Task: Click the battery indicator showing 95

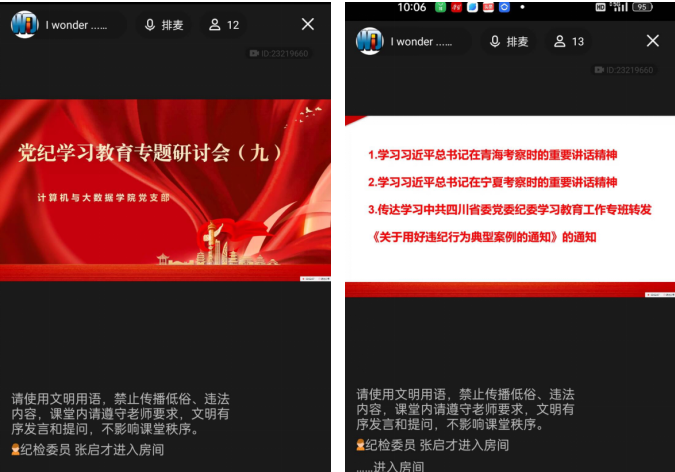Action: [641, 7]
